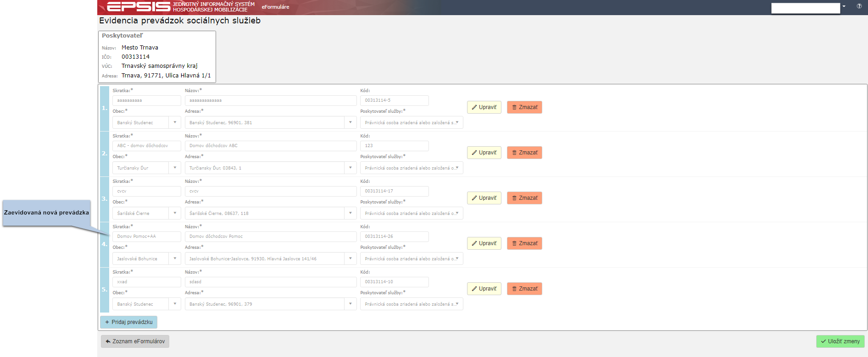Expand the user menu caret in the header

844,6
